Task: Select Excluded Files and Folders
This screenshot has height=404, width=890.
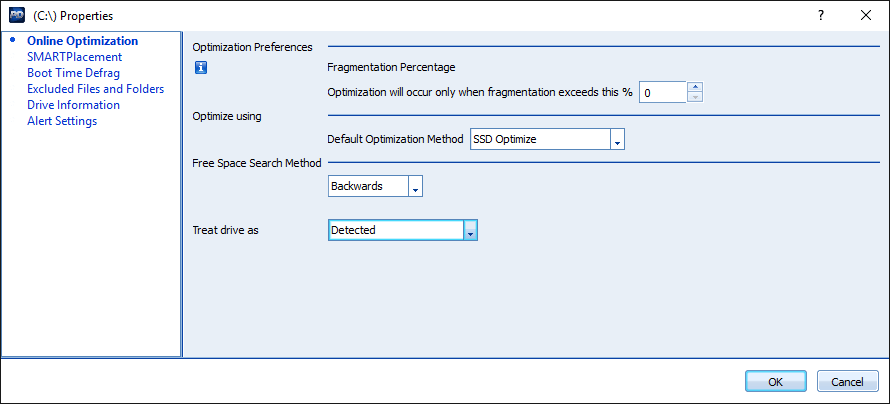Action: (x=95, y=89)
